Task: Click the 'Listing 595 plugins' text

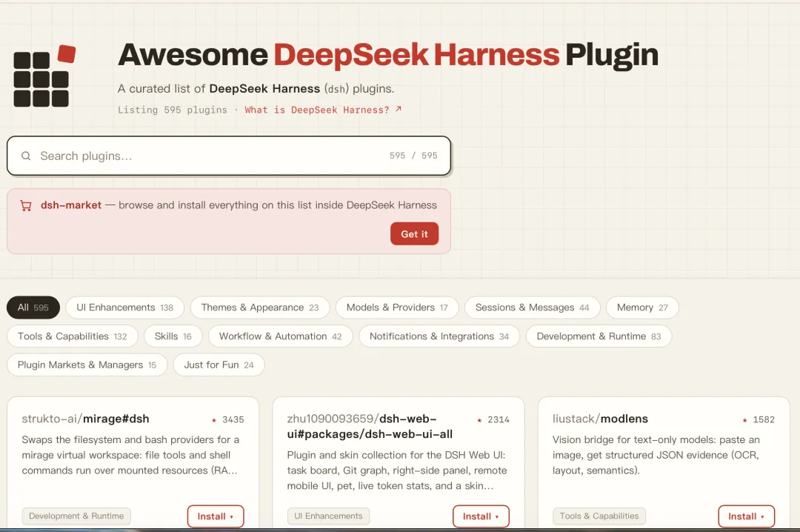Action: point(173,110)
